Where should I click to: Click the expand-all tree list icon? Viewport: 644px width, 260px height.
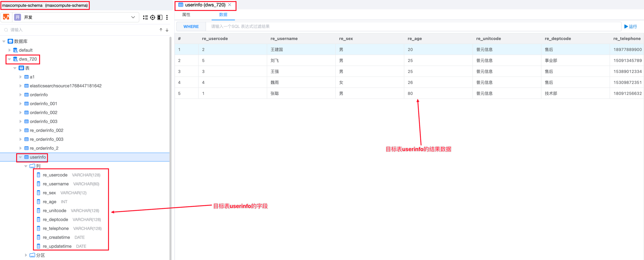(x=145, y=17)
